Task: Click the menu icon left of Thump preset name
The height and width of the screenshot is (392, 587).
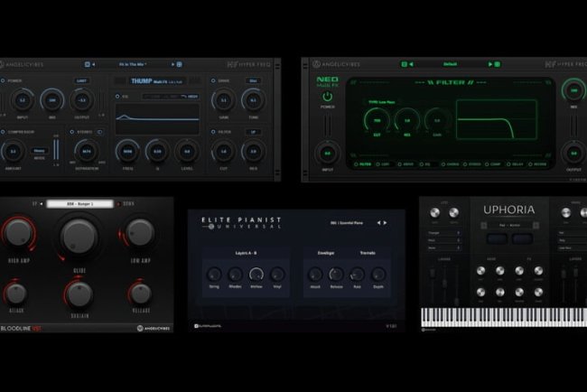Action: pyautogui.click(x=88, y=64)
